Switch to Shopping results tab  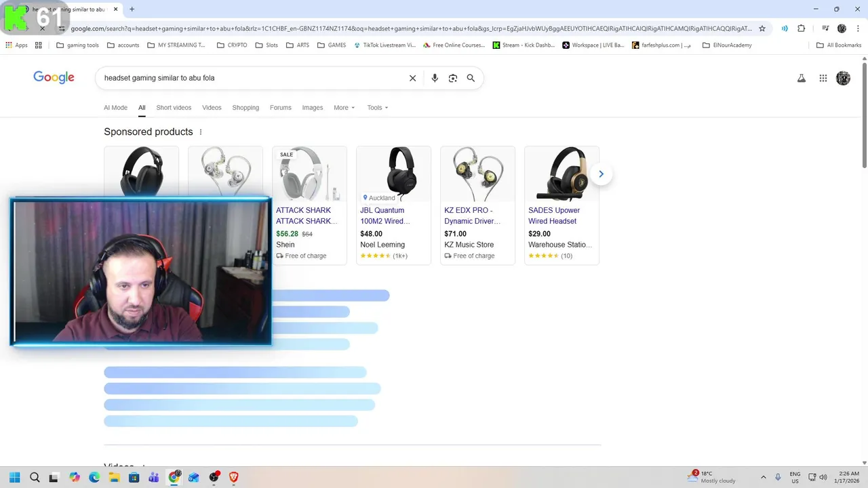point(245,108)
